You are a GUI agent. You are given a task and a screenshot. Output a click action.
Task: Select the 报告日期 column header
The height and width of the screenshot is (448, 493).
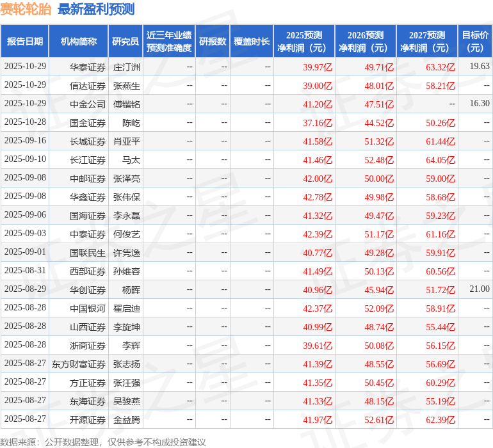[25, 42]
